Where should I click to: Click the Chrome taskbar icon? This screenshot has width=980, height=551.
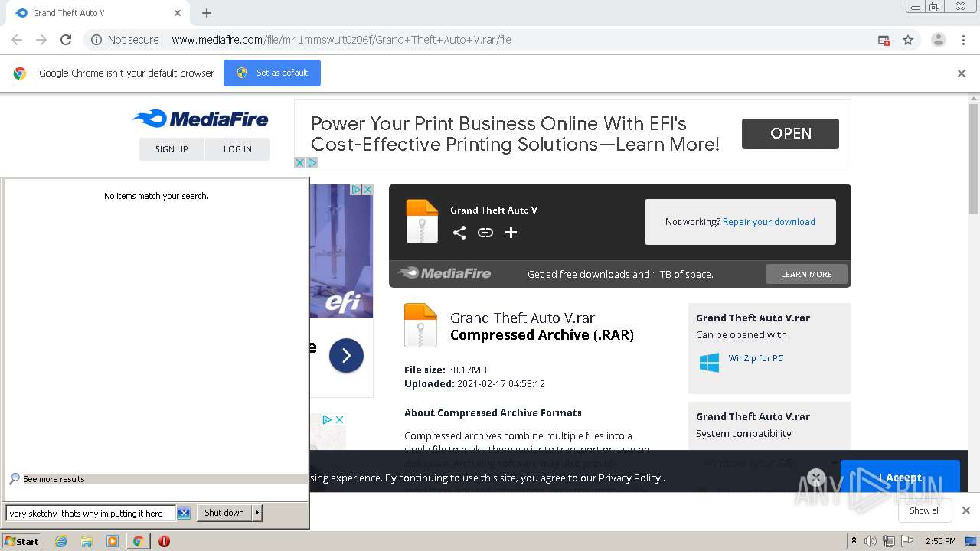pos(138,541)
